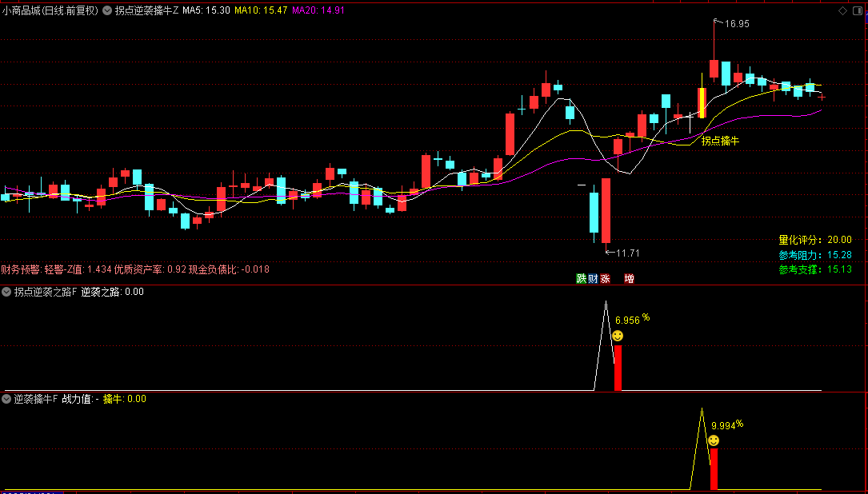
Task: Click the 拐点逆袭擒牛Z indicator name
Action: (146, 10)
